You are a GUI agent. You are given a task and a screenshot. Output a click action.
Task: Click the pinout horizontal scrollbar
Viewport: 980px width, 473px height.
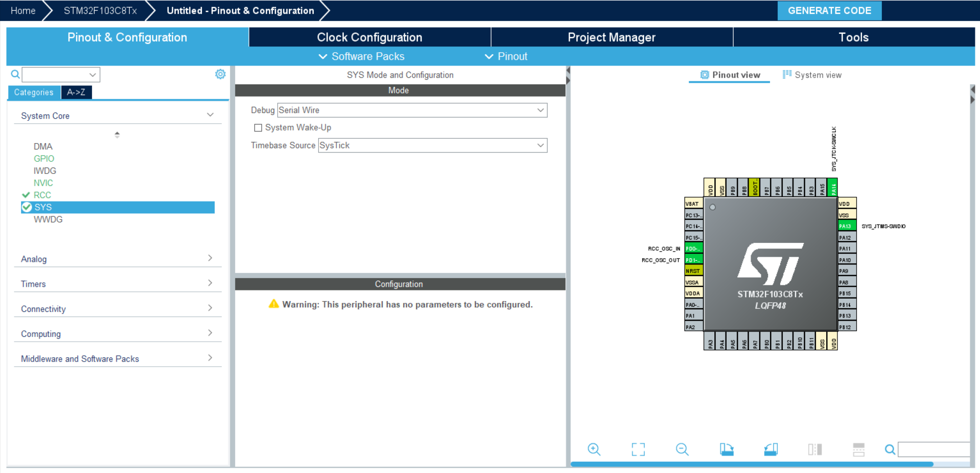click(752, 464)
